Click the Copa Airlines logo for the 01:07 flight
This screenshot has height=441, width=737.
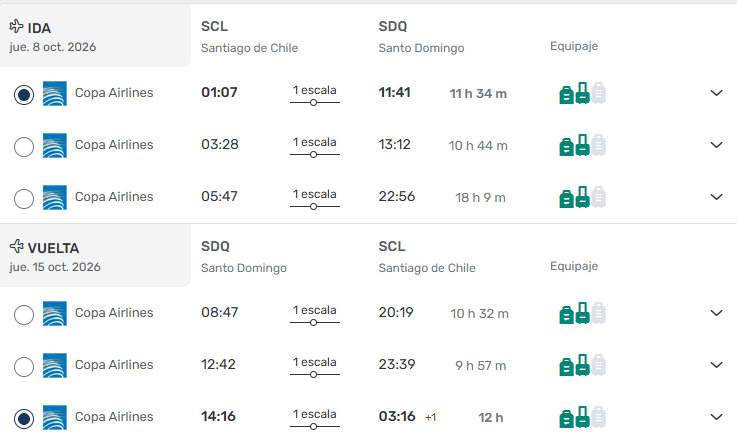pyautogui.click(x=54, y=94)
